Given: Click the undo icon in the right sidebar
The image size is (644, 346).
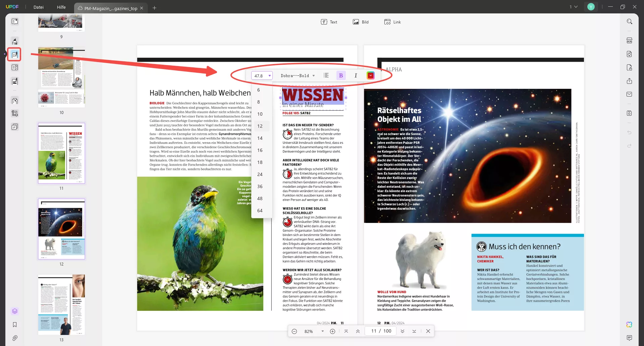Looking at the screenshot, I should coord(630,132).
